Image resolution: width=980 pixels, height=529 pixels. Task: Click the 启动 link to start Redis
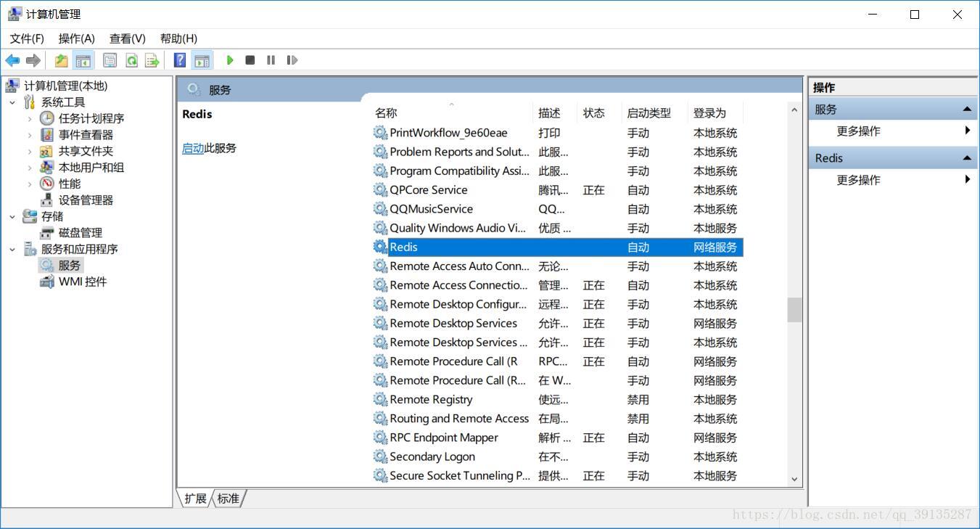click(193, 148)
